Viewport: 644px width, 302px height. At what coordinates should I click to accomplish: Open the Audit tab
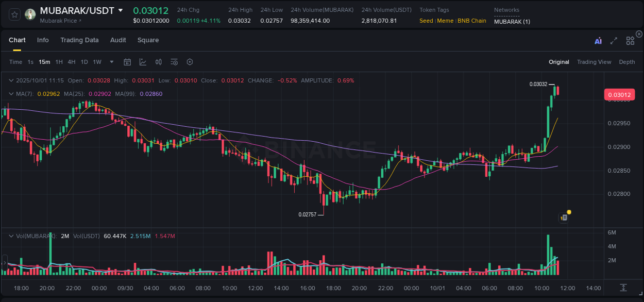click(x=118, y=40)
